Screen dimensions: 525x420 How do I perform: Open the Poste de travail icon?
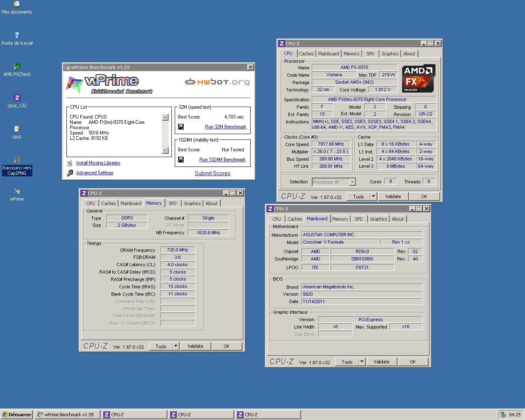tap(17, 36)
